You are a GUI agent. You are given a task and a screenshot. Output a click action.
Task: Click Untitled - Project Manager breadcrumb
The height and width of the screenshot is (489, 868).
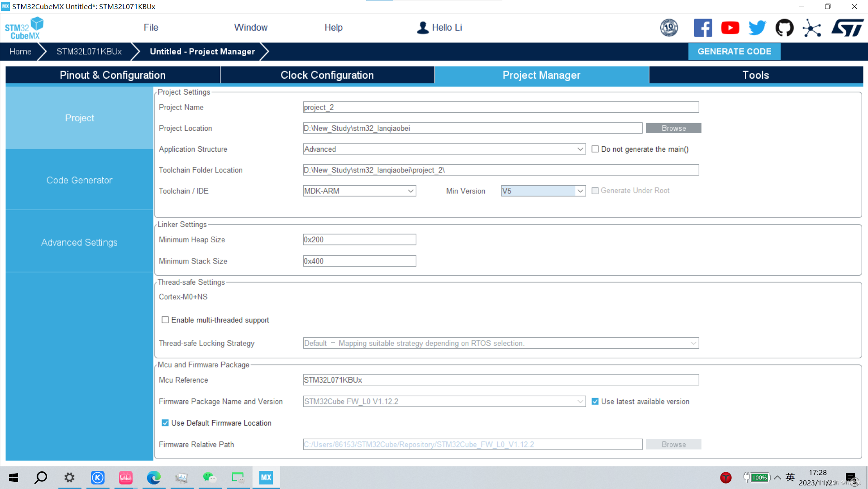[x=202, y=52]
